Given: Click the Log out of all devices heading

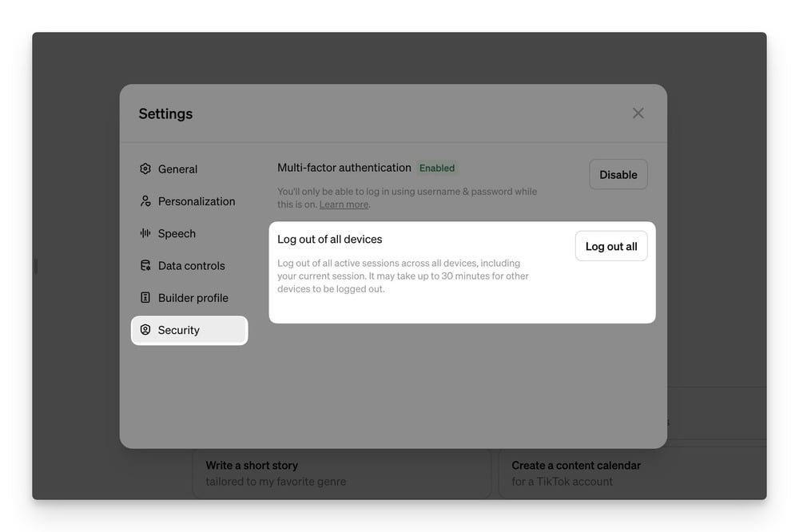Looking at the screenshot, I should pos(330,239).
